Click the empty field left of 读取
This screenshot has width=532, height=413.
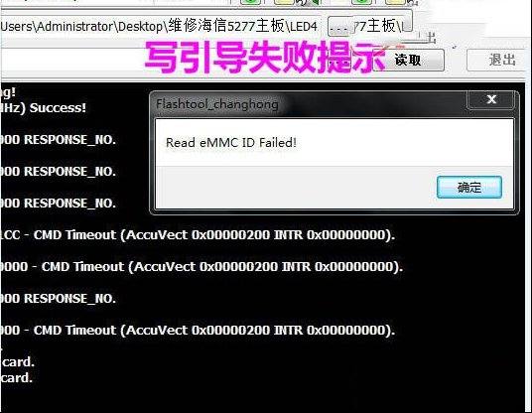pos(185,61)
